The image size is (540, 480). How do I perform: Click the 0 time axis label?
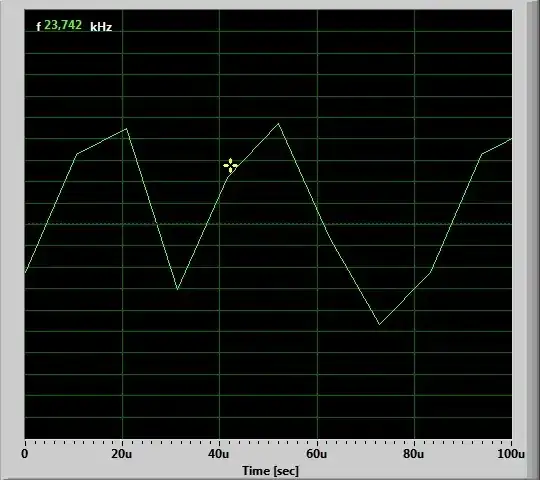24,454
